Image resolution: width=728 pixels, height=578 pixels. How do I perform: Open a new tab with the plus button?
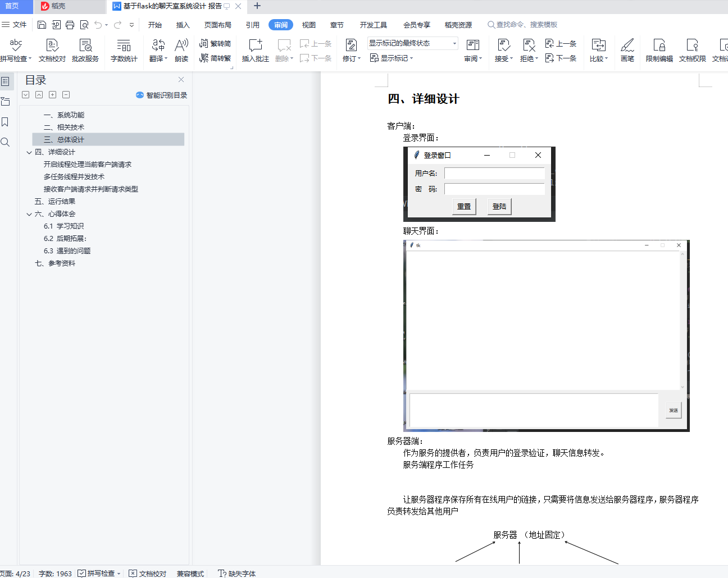pos(257,6)
